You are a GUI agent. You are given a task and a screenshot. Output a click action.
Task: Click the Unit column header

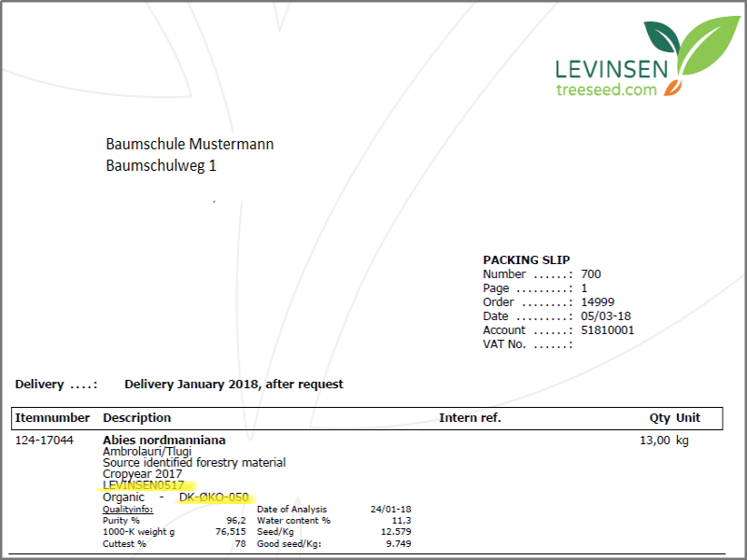pos(688,418)
